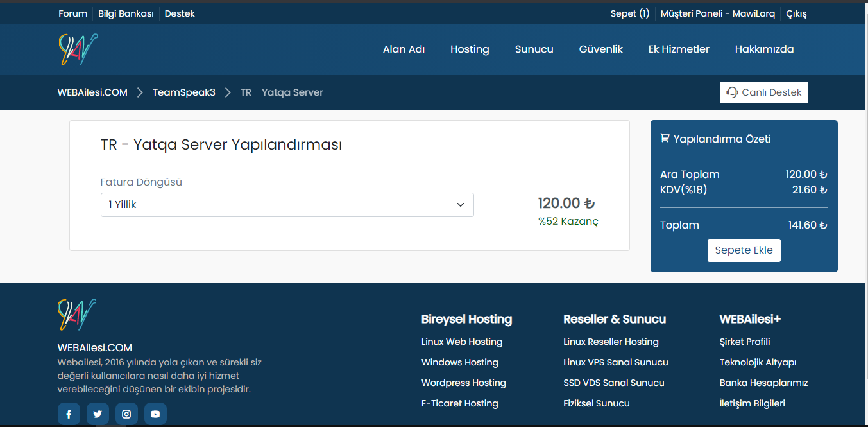Image resolution: width=868 pixels, height=427 pixels.
Task: Click WEBAilesi.COM text in footer
Action: pos(95,347)
